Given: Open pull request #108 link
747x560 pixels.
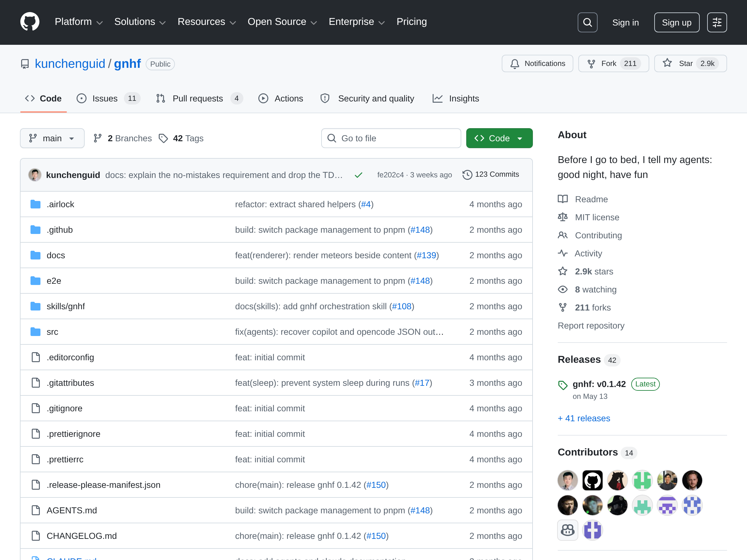Looking at the screenshot, I should tap(402, 306).
